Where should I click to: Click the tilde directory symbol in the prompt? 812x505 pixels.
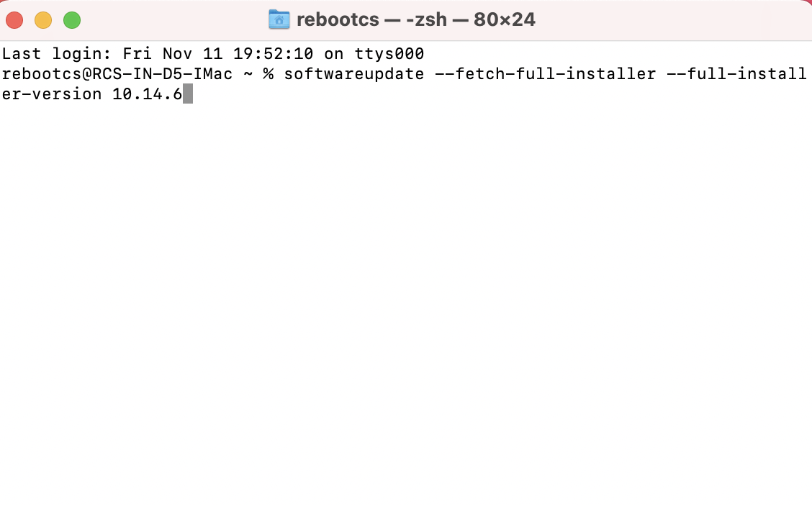[x=248, y=74]
